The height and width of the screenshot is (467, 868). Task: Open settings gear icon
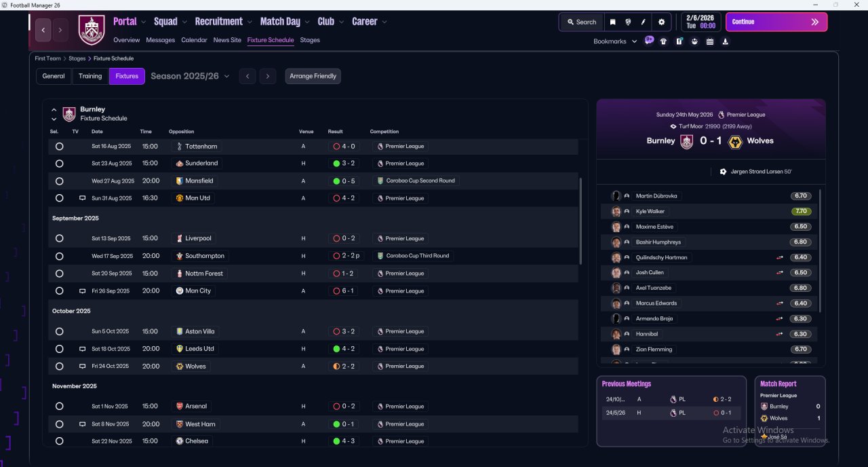(x=662, y=22)
